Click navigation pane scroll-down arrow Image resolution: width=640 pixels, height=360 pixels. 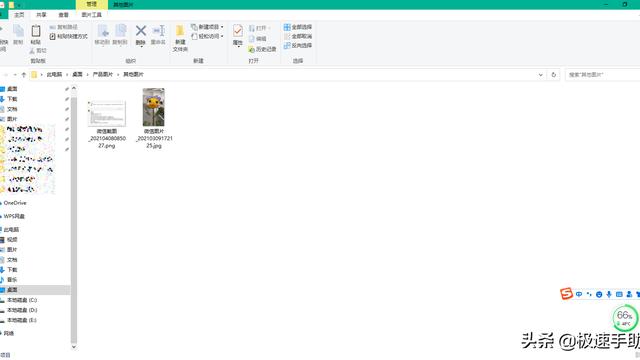74,347
